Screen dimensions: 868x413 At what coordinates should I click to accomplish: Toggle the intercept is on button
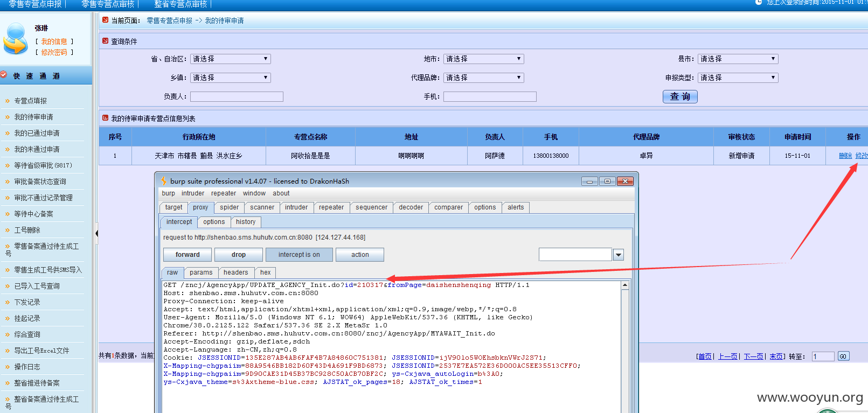click(x=299, y=255)
